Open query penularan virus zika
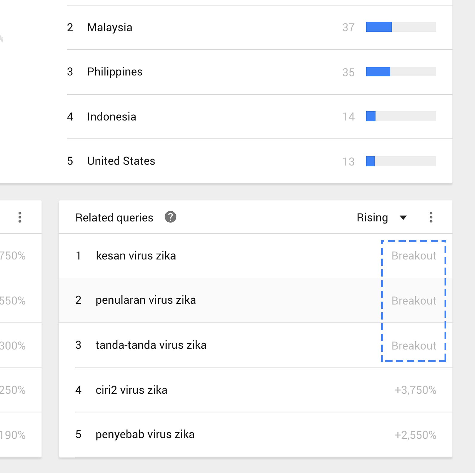 click(x=145, y=300)
